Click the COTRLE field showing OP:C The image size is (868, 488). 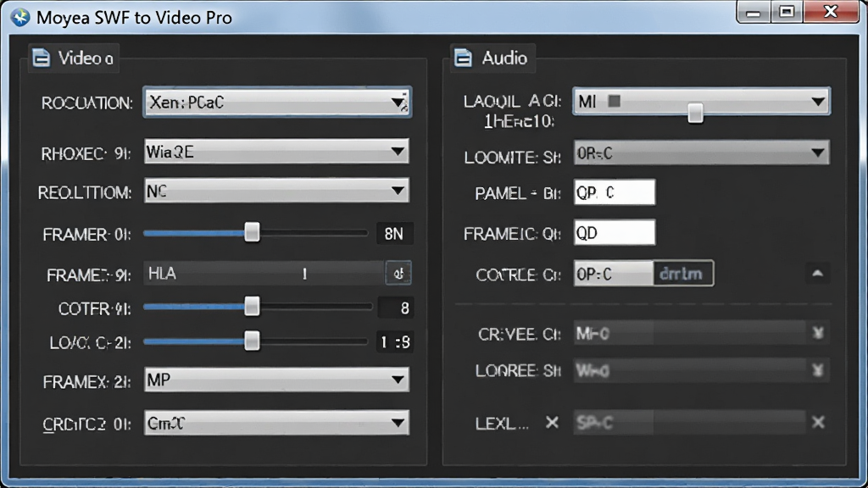coord(614,274)
